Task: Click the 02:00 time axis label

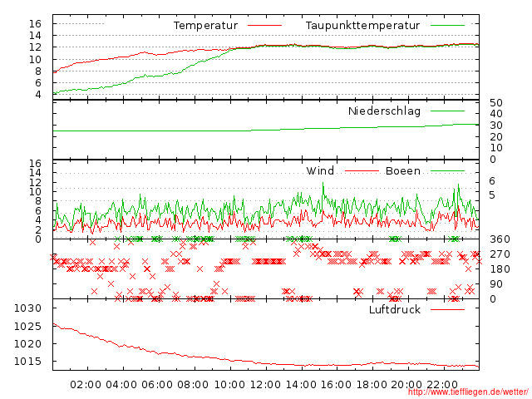Action: click(86, 385)
